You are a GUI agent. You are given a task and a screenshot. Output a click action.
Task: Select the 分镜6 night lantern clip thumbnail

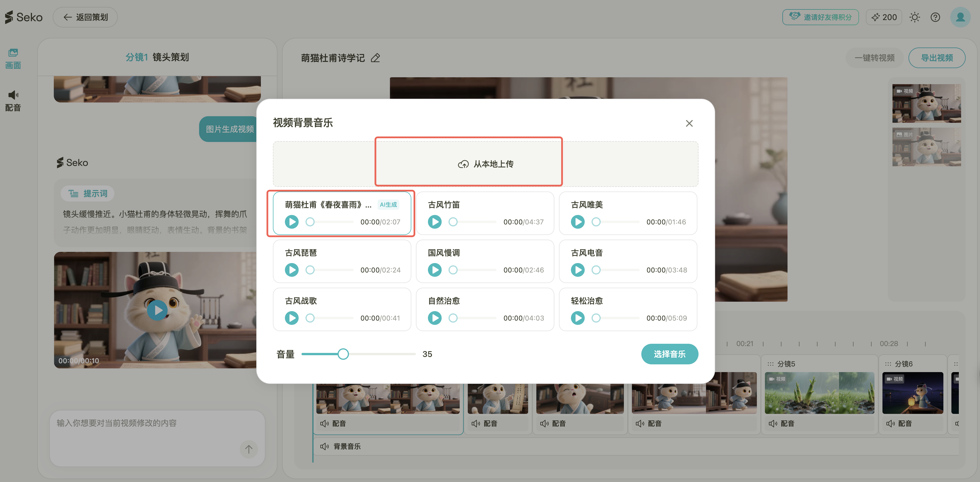[913, 393]
